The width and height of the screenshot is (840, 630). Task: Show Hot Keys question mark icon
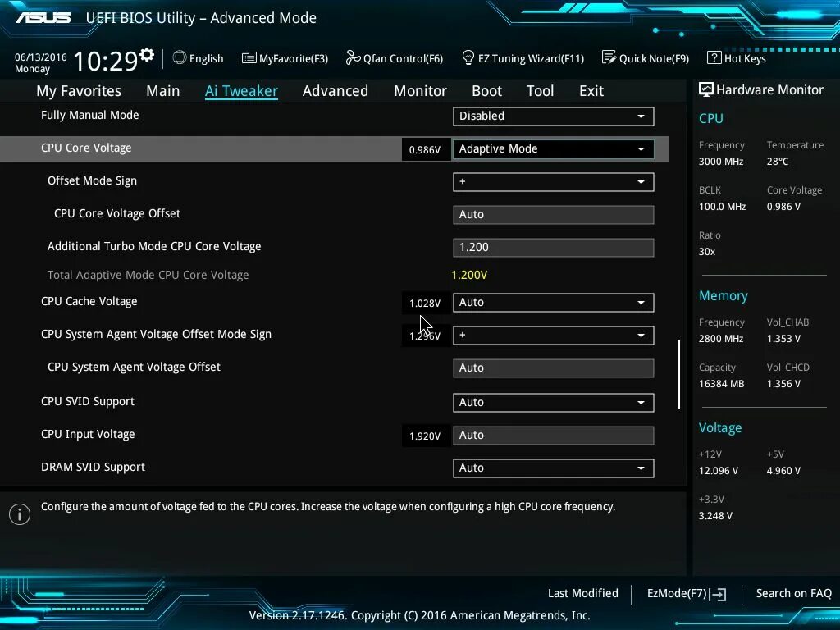(714, 57)
